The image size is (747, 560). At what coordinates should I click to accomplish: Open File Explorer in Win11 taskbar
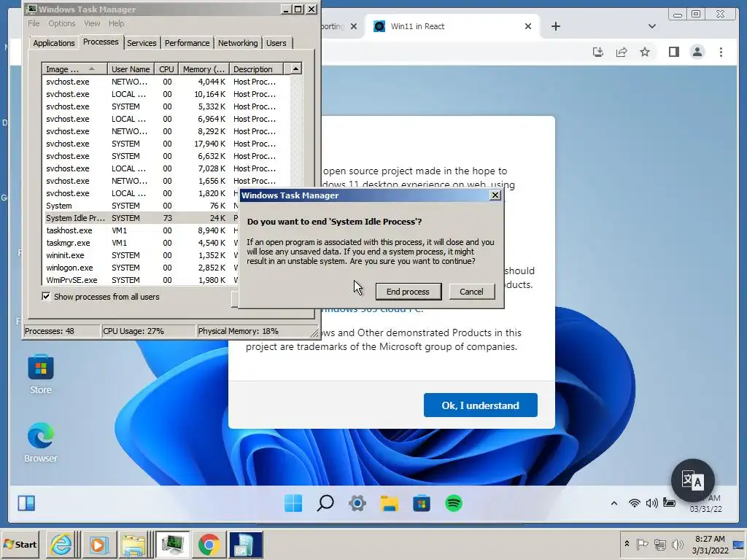tap(390, 503)
